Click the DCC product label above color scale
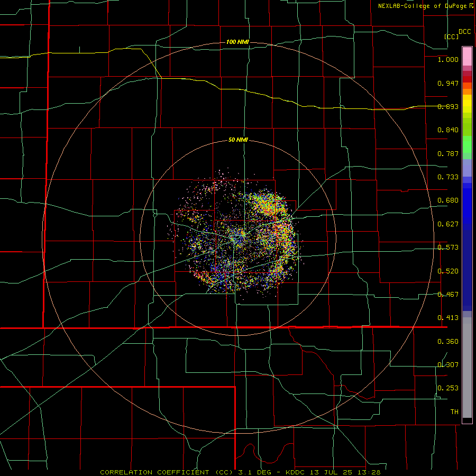Screen dimensions: 476x476 [465, 32]
